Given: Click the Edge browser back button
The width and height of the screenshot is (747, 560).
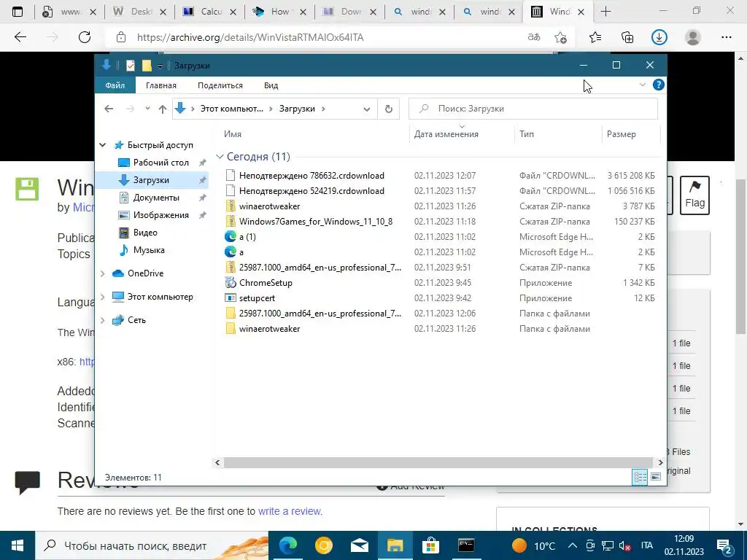Looking at the screenshot, I should pos(20,37).
